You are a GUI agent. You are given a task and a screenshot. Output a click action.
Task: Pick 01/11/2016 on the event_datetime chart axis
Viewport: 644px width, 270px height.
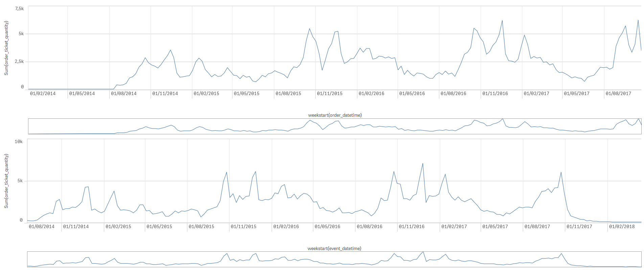click(x=412, y=226)
